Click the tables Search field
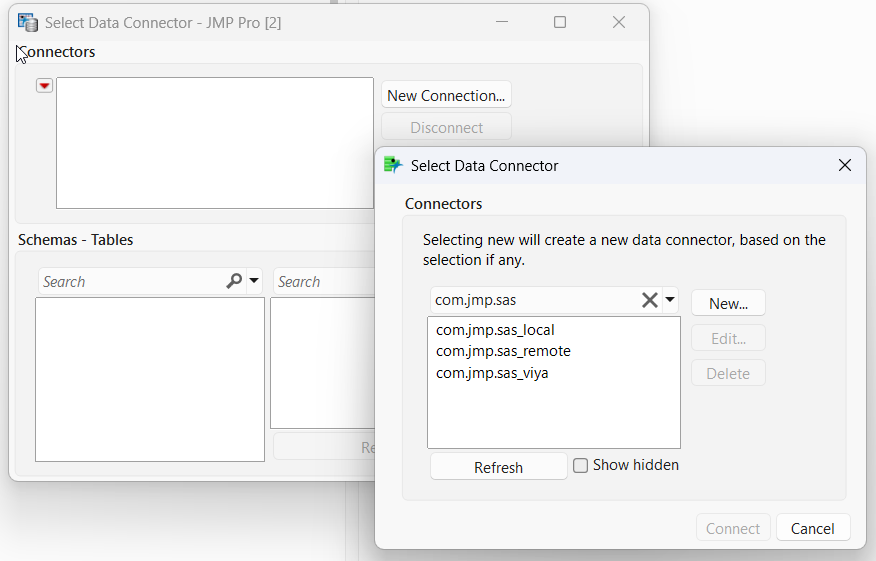The image size is (876, 561). pos(324,281)
